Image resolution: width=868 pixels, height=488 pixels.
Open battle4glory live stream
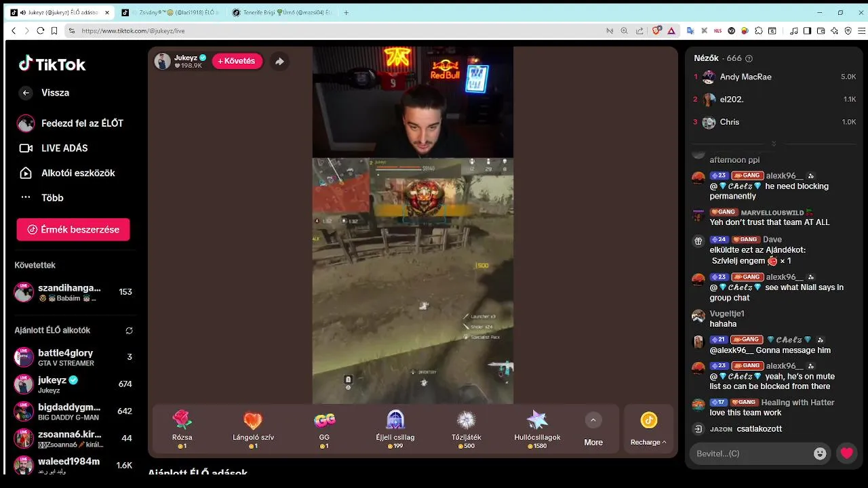click(73, 357)
